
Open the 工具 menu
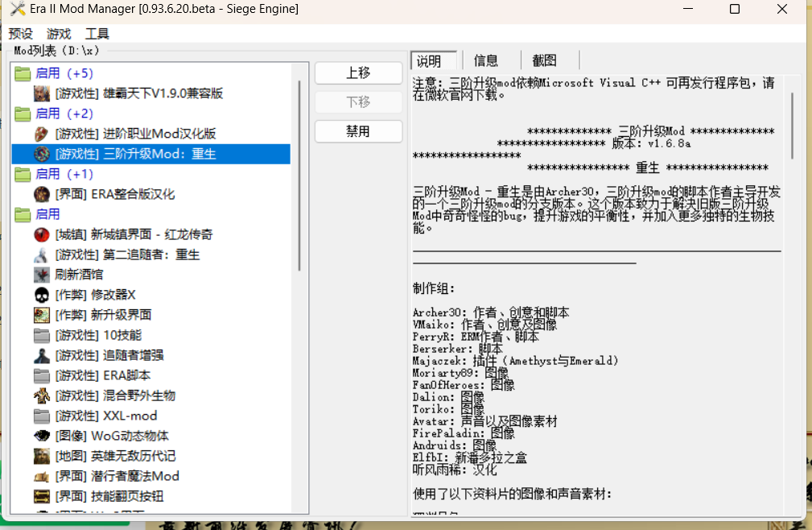97,34
